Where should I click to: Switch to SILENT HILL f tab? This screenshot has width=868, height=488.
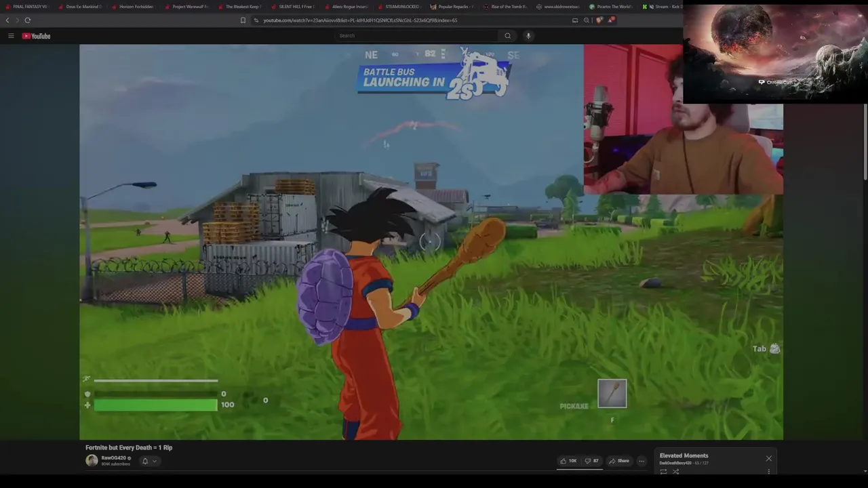292,7
